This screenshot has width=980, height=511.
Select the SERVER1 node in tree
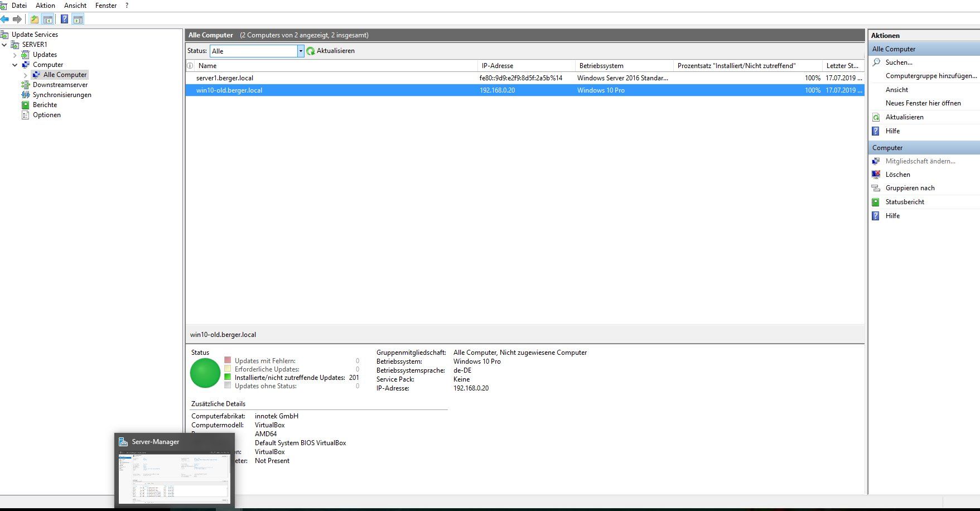[35, 45]
